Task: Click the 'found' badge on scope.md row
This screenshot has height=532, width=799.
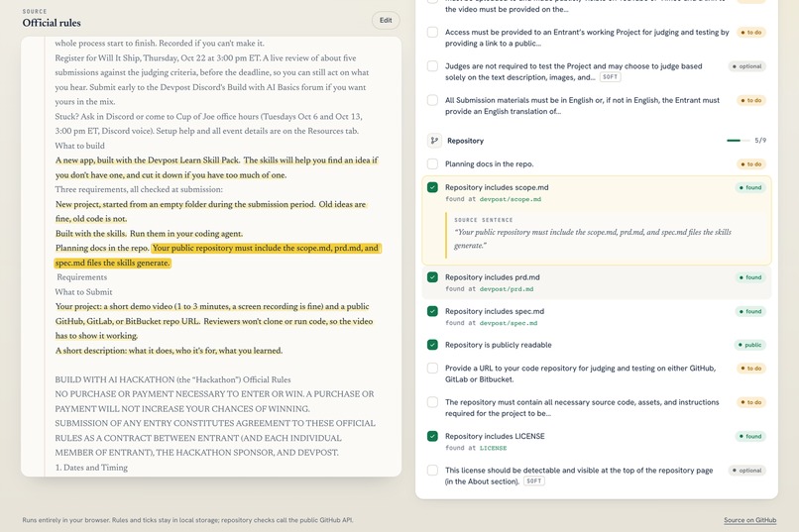Action: click(750, 187)
